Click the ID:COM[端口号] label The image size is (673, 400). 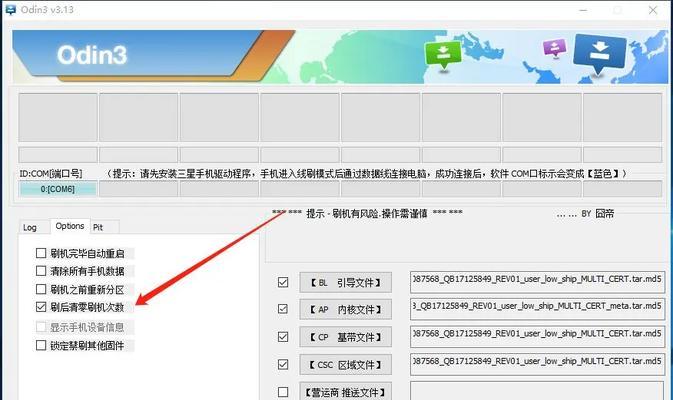(51, 173)
